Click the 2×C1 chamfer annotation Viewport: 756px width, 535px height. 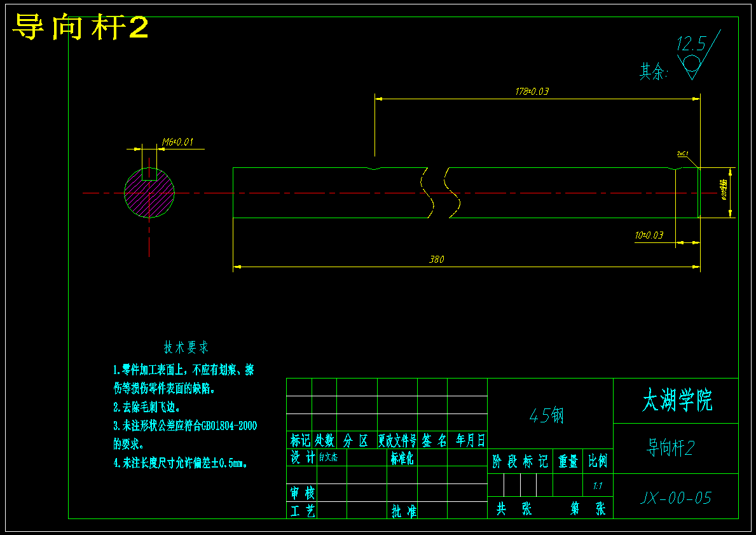[682, 153]
